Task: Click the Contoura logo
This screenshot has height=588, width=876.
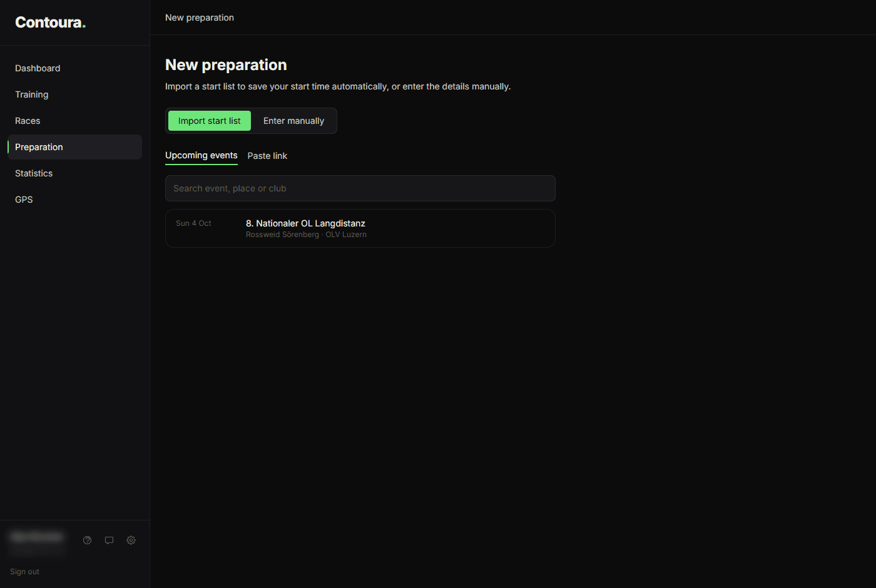Action: click(x=51, y=23)
